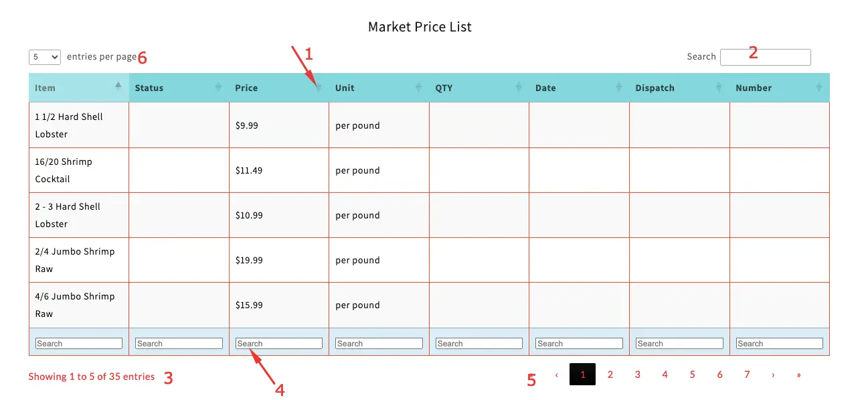
Task: Click the Date column sort icon
Action: click(618, 88)
